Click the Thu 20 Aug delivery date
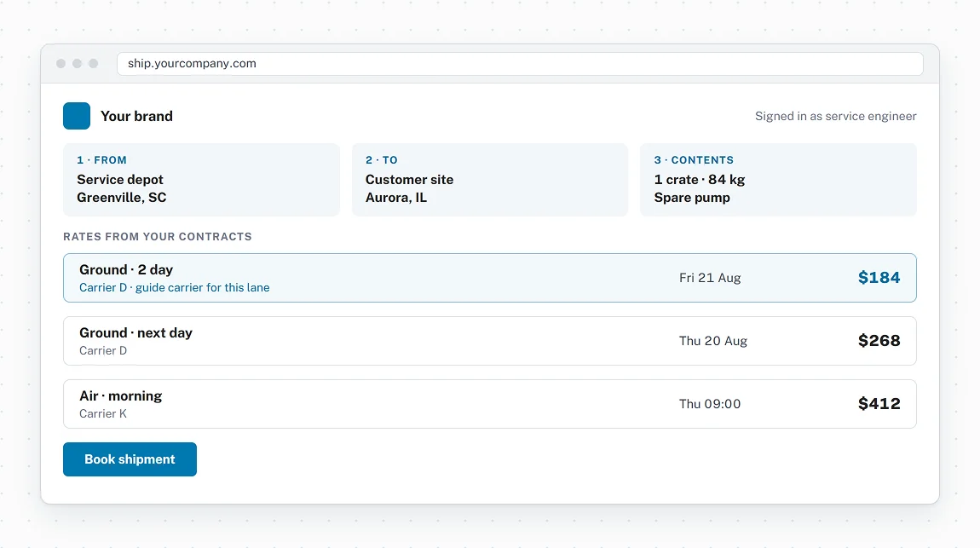980x548 pixels. 713,341
